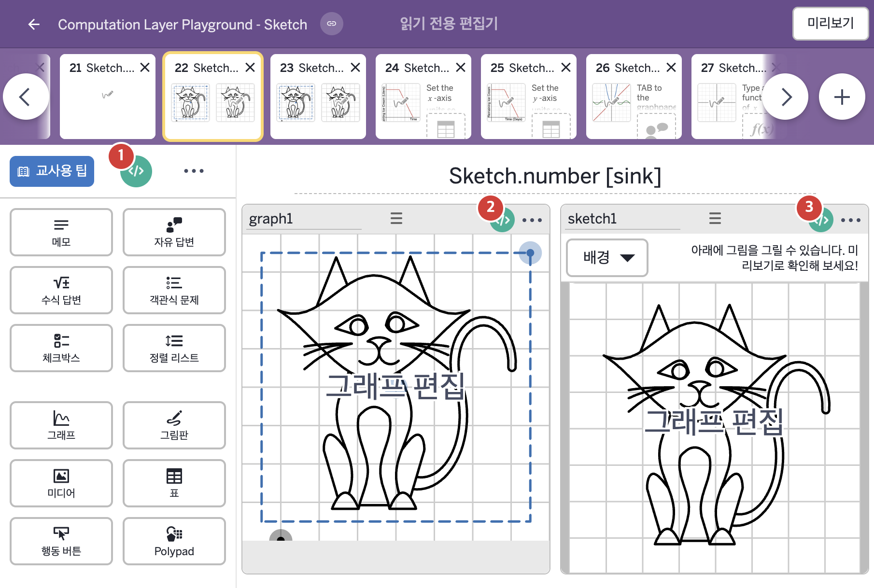874x588 pixels.
Task: Open graph1 three-dot options menu
Action: coord(532,220)
